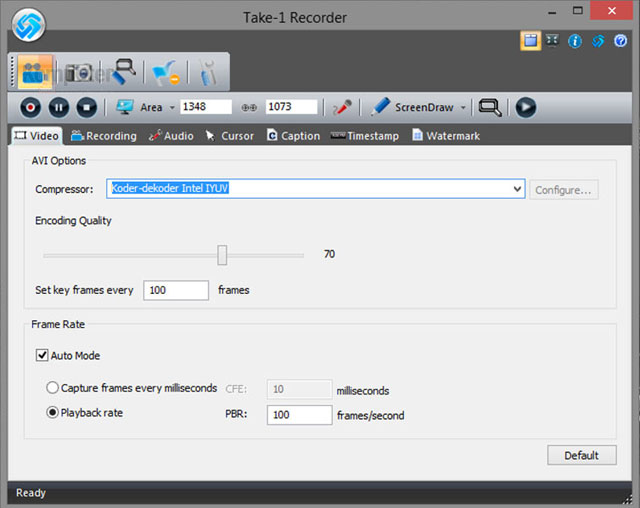Close the Take-1 Recorder window
The width and height of the screenshot is (640, 508).
pyautogui.click(x=611, y=11)
